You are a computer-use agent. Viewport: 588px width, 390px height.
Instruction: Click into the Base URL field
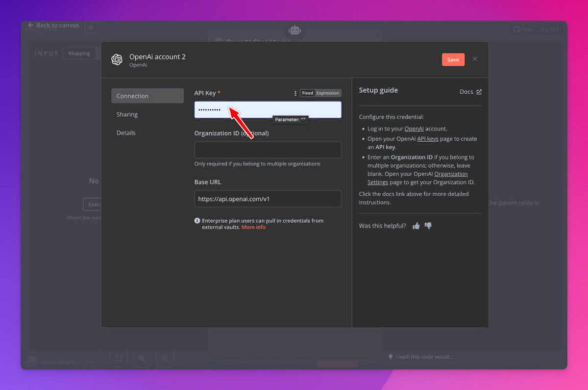tap(268, 199)
